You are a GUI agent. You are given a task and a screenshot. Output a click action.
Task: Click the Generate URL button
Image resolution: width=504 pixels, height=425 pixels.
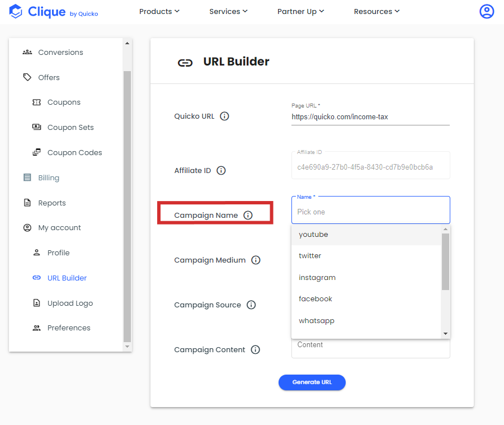[x=312, y=382]
